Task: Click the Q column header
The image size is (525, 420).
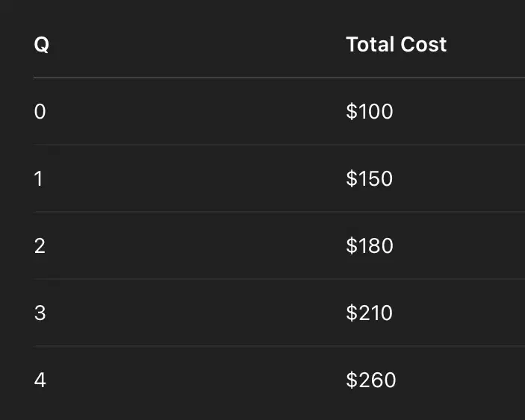Action: 42,45
